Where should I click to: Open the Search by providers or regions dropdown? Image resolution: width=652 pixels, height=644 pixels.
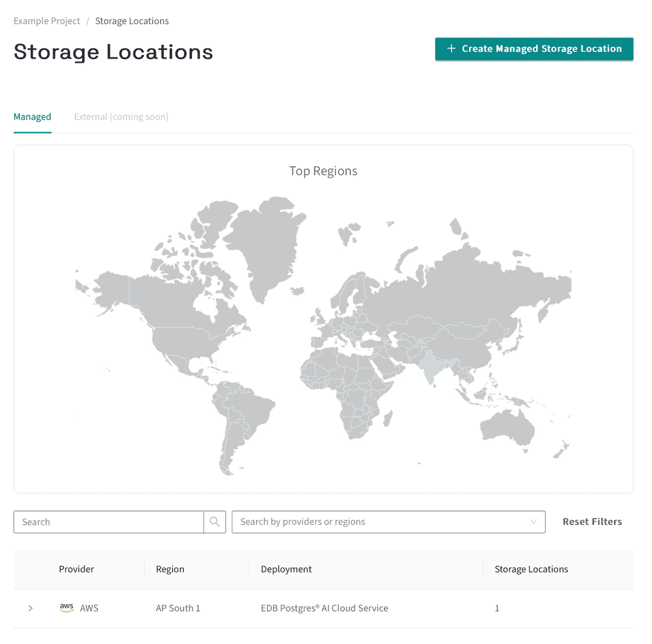pyautogui.click(x=389, y=521)
